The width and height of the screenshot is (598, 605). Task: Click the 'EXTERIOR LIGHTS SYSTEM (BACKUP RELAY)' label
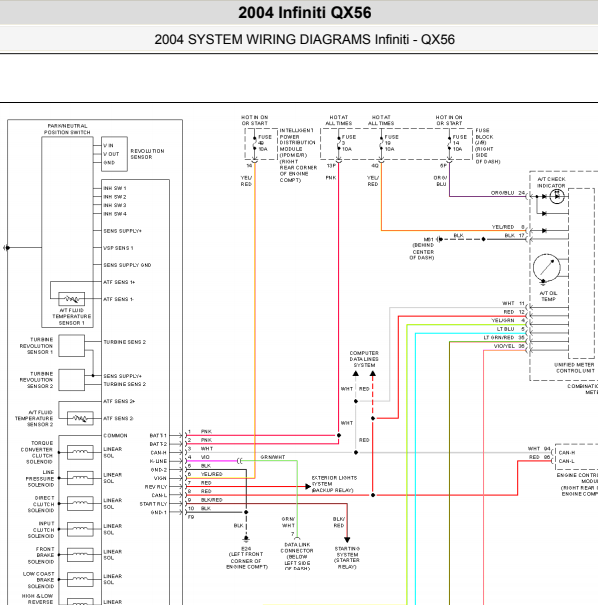334,484
